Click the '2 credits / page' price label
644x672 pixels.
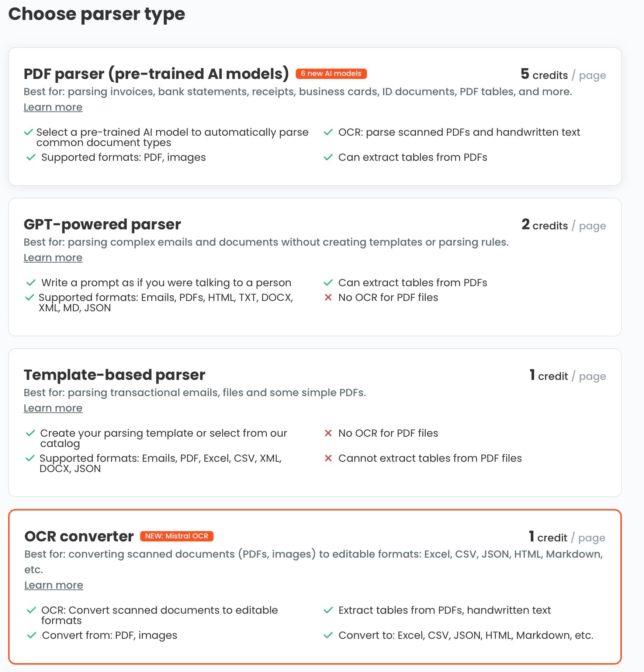coord(563,225)
